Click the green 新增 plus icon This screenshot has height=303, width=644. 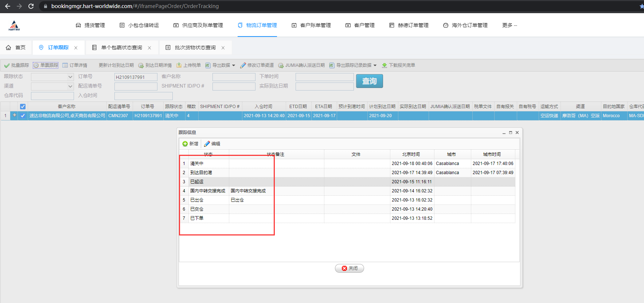pos(185,144)
